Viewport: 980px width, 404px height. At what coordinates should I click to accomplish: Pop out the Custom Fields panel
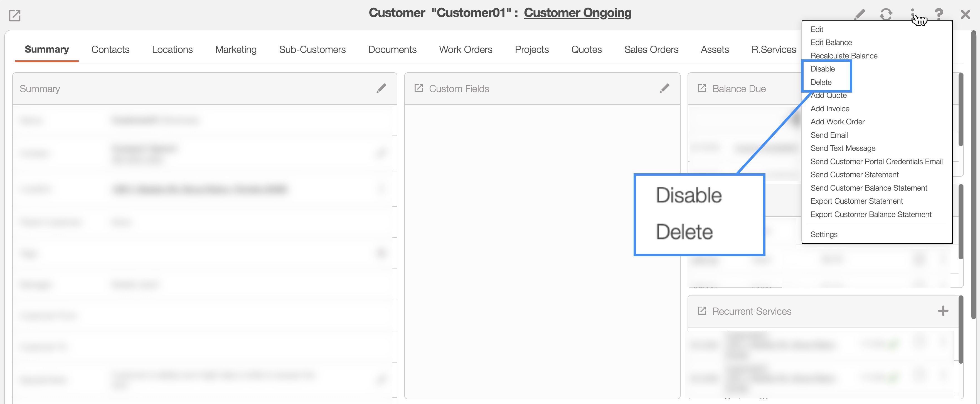click(x=418, y=88)
